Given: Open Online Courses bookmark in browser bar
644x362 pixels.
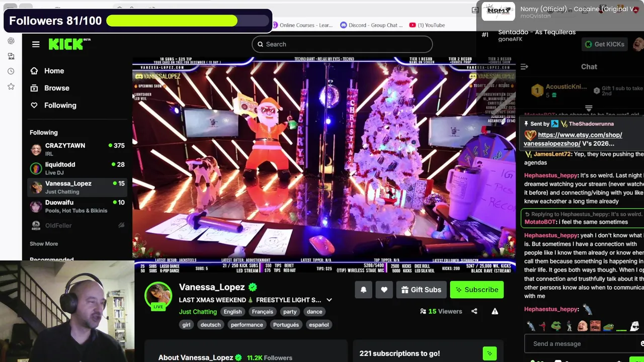Looking at the screenshot, I should click(x=302, y=25).
